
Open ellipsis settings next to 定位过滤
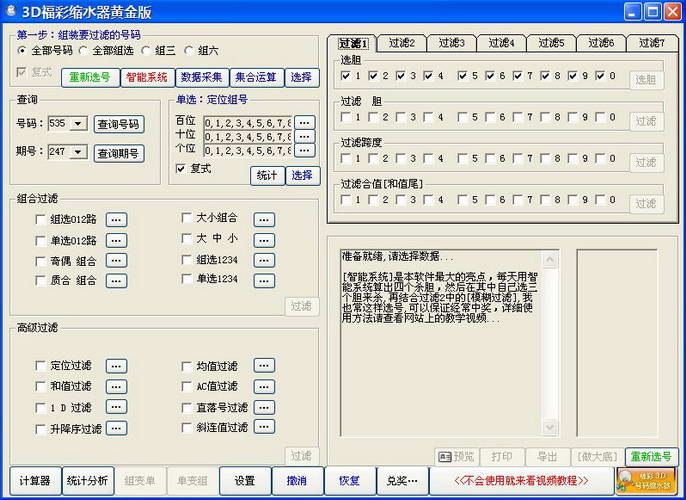[116, 366]
